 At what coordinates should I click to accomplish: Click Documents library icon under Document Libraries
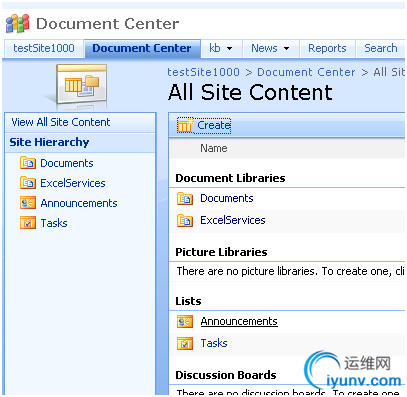[185, 198]
